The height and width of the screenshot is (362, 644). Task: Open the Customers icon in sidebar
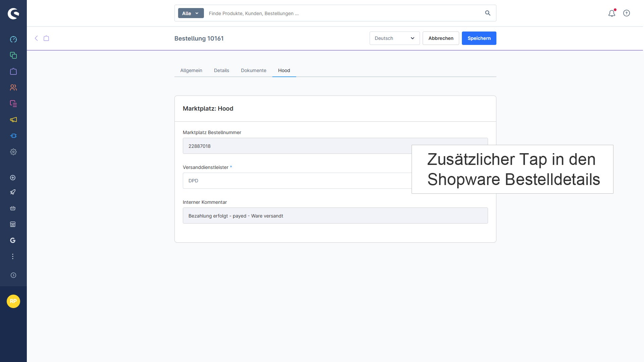(x=13, y=87)
